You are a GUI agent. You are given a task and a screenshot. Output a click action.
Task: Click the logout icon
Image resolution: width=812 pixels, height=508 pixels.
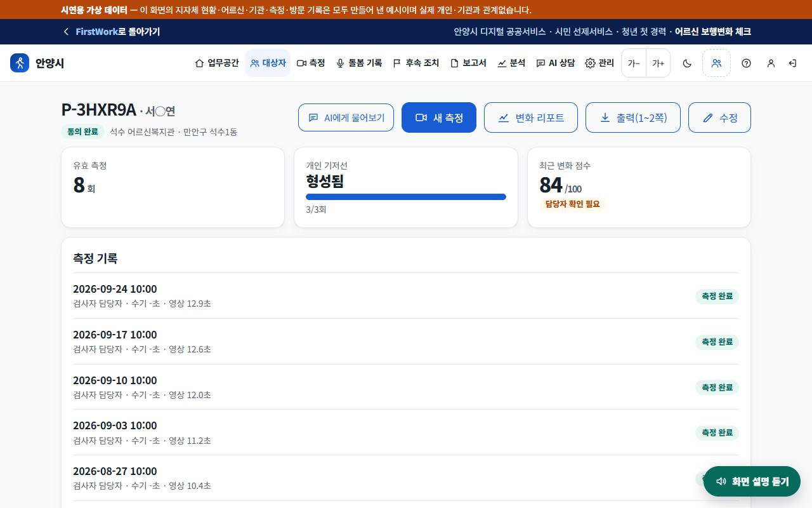pyautogui.click(x=792, y=63)
